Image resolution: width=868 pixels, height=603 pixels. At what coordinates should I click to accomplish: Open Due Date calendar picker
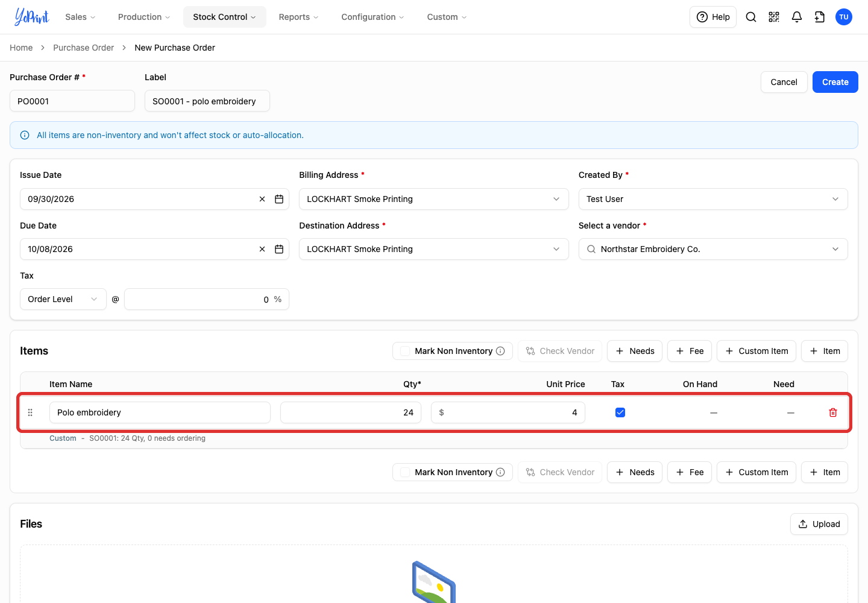pyautogui.click(x=279, y=249)
